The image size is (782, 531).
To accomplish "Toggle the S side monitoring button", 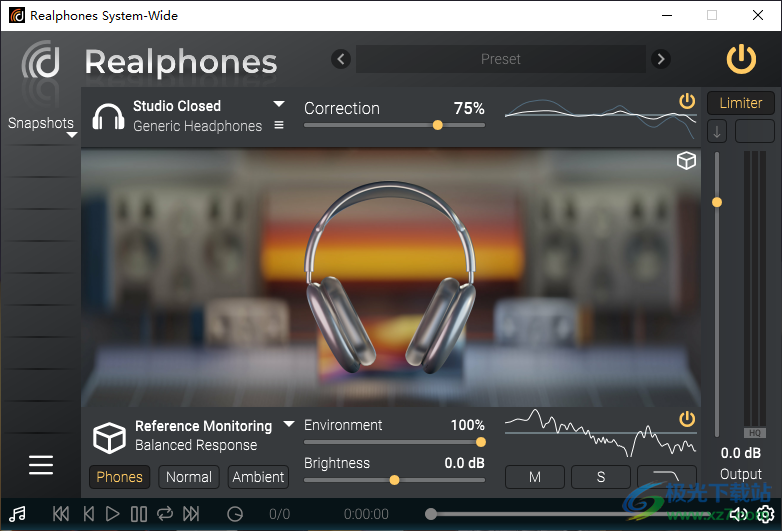I will coord(601,477).
